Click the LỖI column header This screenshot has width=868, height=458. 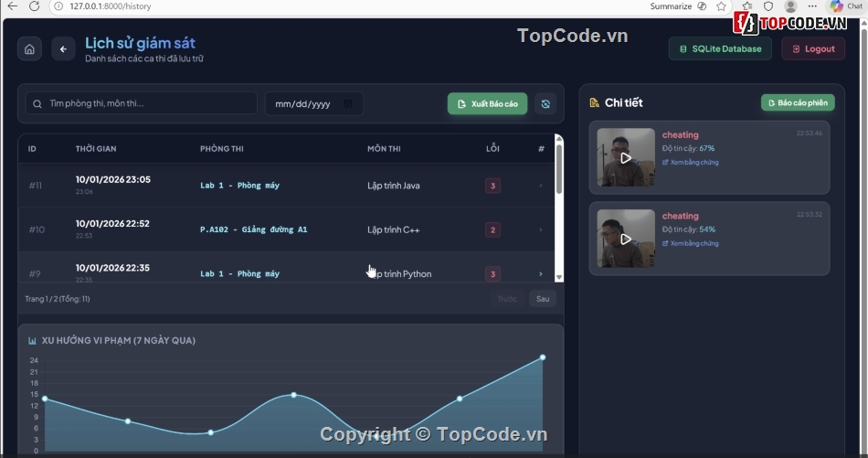492,148
